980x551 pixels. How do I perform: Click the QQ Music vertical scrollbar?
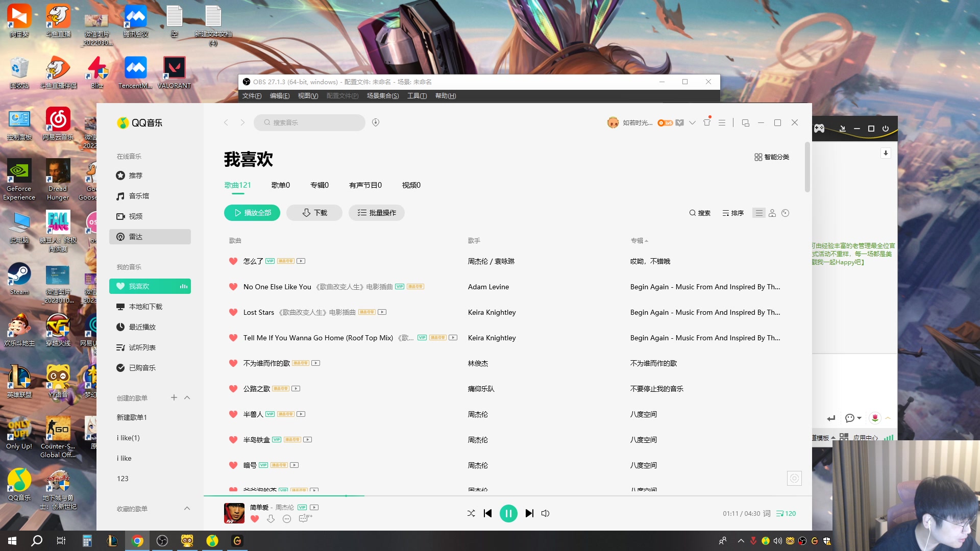(807, 167)
